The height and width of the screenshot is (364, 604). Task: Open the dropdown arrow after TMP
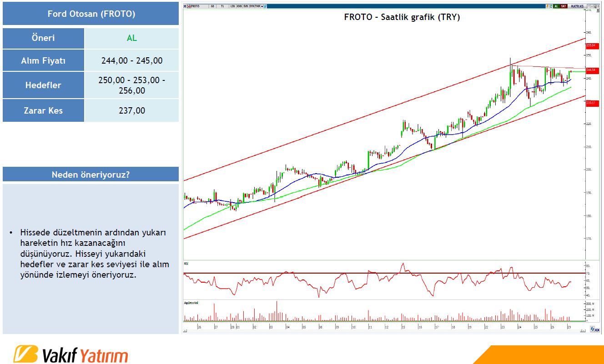pos(262,6)
